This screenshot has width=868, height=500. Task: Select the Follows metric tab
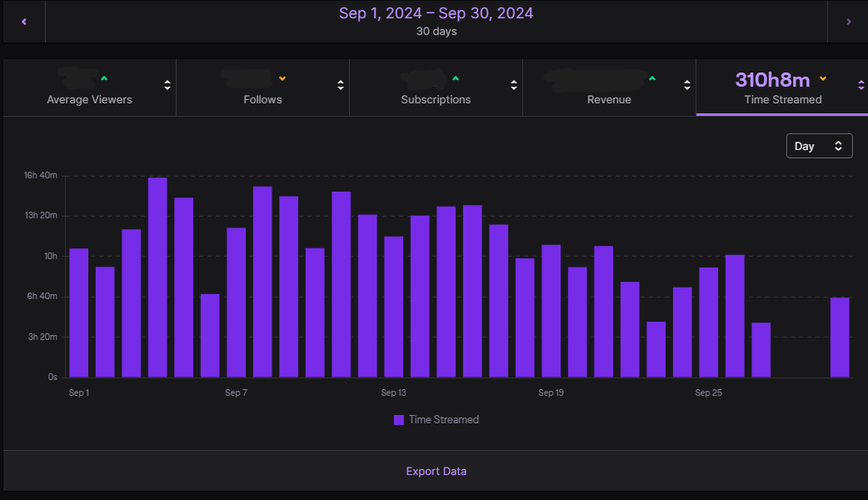click(x=263, y=87)
